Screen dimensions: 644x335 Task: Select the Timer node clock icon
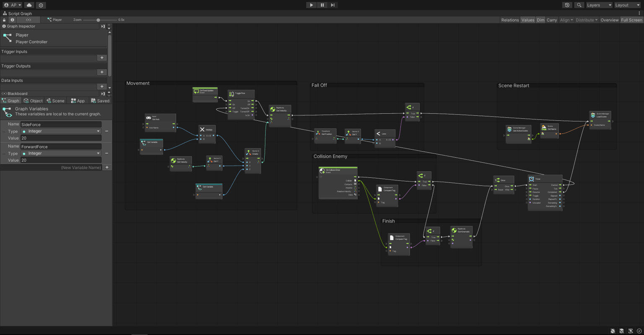(531, 179)
